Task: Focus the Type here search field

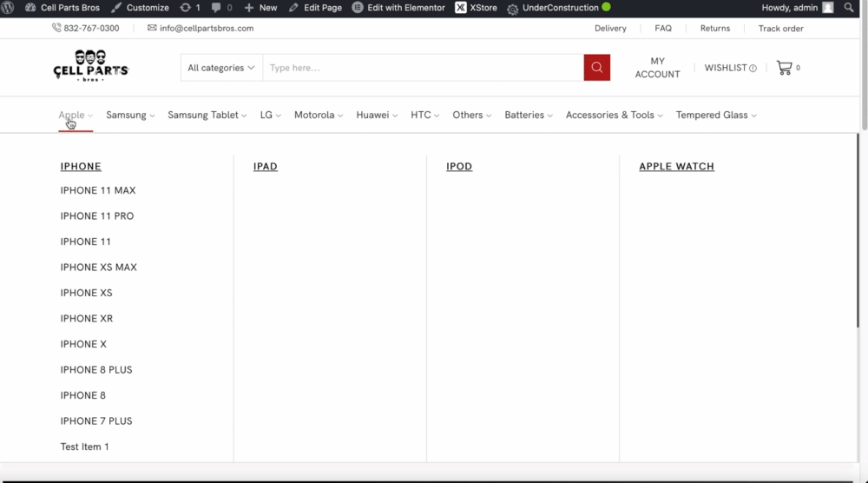Action: (423, 68)
